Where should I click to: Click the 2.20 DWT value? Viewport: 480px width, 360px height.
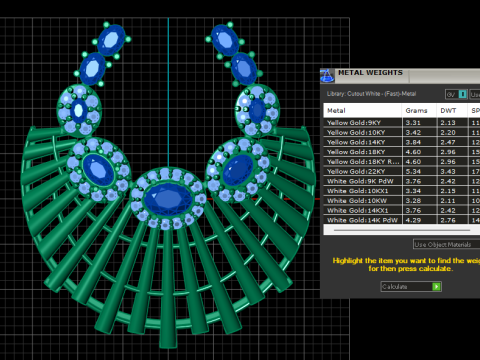(448, 132)
